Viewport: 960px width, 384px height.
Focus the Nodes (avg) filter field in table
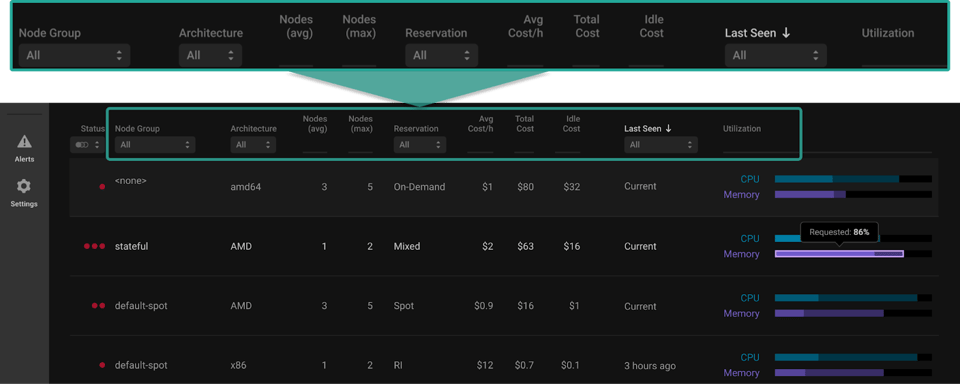(315, 145)
